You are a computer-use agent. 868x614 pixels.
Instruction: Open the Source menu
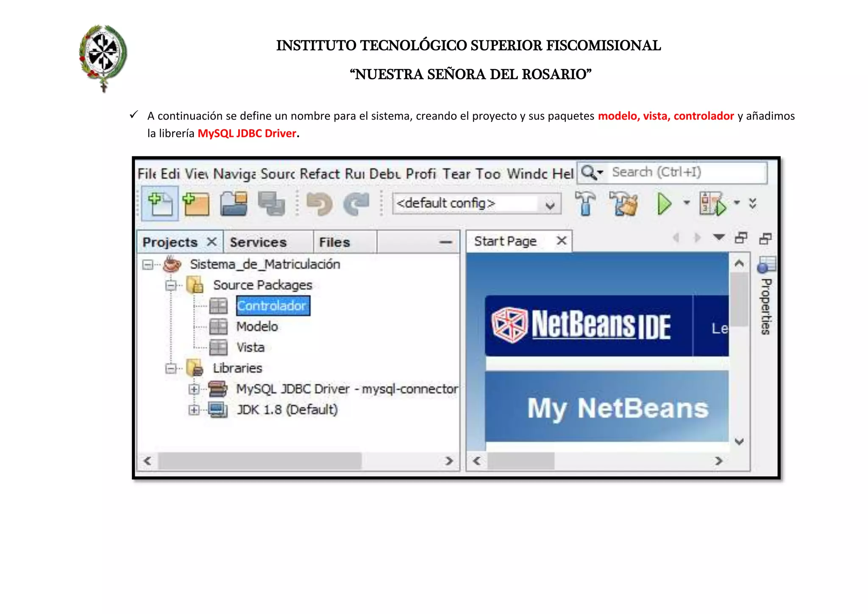click(x=278, y=174)
